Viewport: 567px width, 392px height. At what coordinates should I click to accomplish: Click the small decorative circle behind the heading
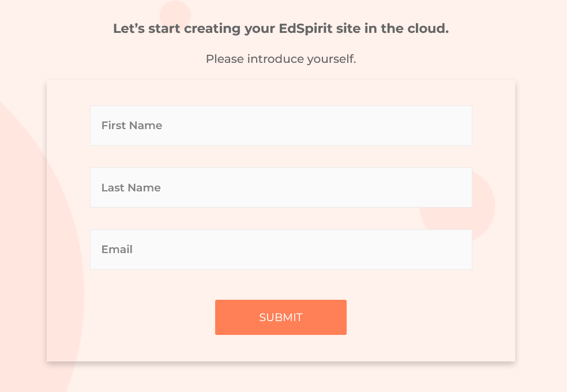pos(175,12)
